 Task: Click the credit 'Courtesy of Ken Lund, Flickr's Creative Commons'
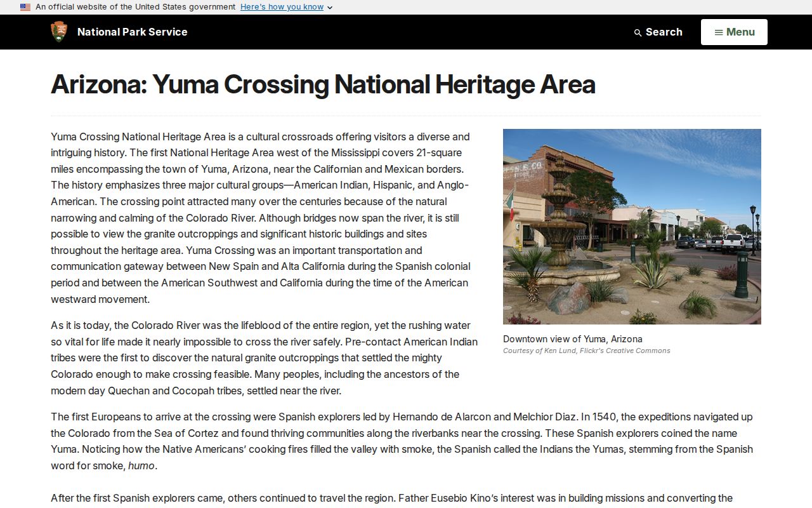click(587, 351)
